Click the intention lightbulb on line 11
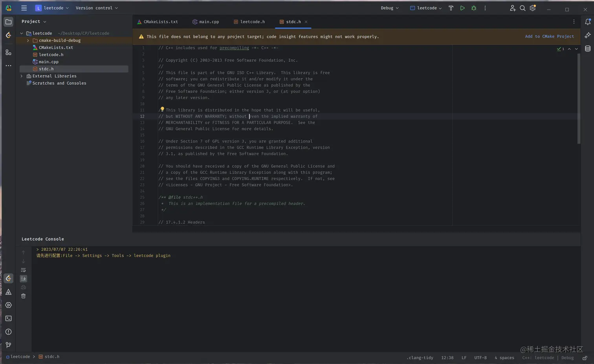The image size is (594, 364). (162, 109)
